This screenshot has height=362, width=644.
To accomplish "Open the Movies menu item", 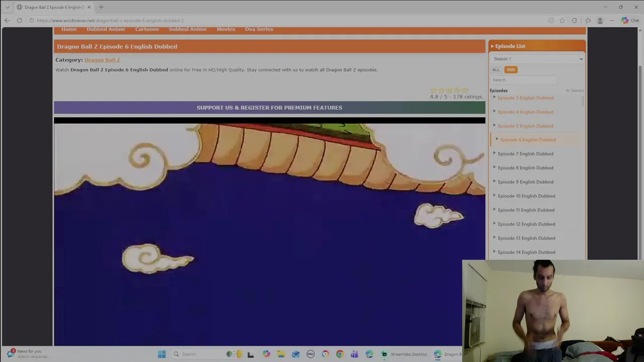I will pos(226,29).
